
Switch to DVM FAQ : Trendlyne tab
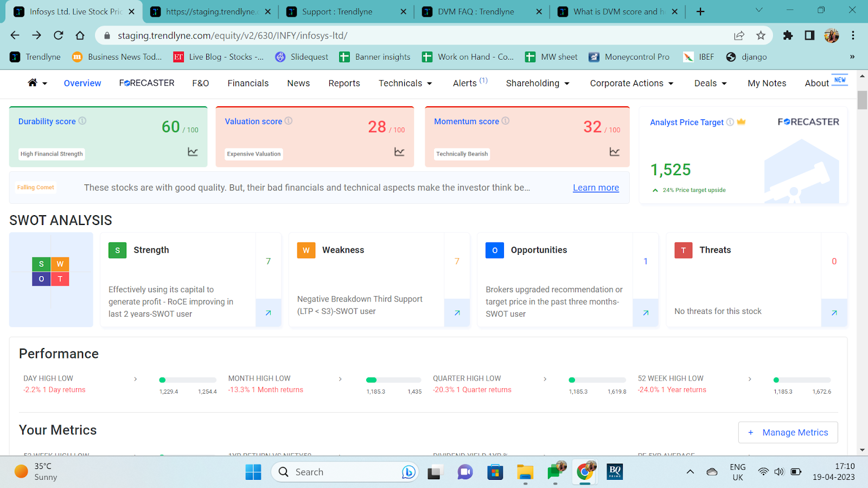point(481,11)
